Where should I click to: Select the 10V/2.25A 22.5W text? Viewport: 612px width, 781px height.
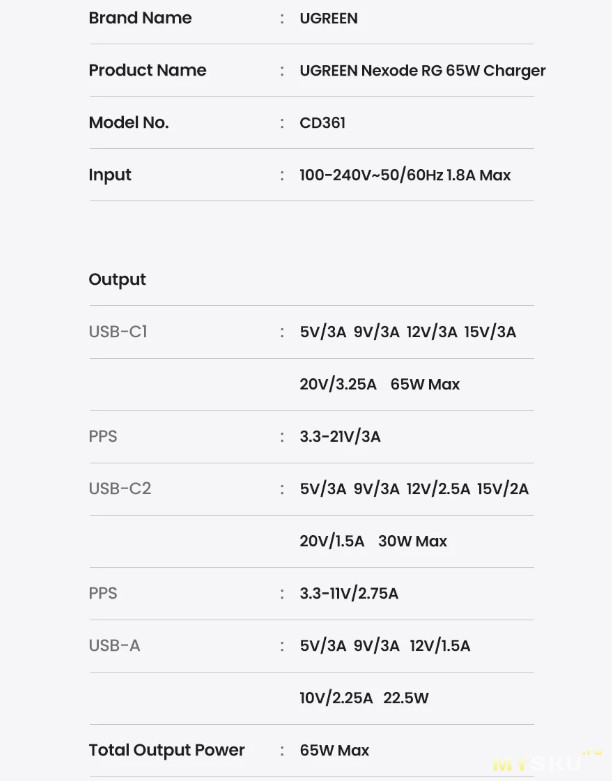pos(364,698)
